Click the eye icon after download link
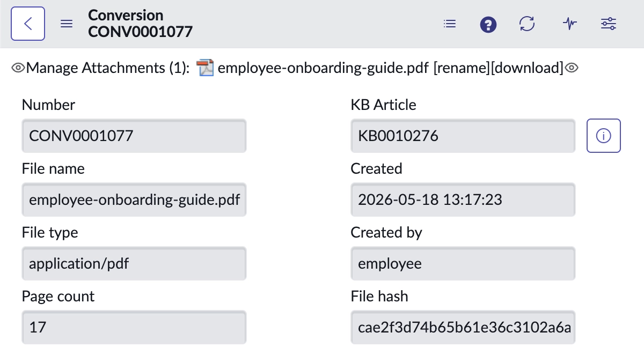 571,68
